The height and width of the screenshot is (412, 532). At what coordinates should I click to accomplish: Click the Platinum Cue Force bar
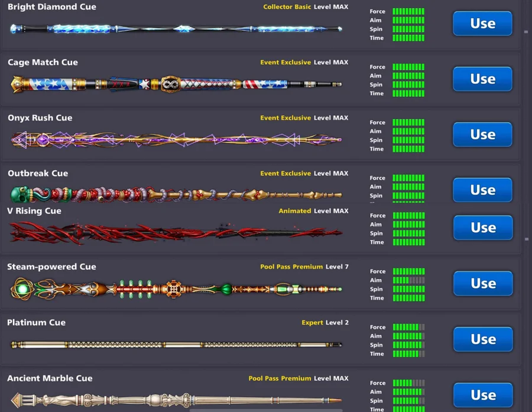tap(409, 327)
